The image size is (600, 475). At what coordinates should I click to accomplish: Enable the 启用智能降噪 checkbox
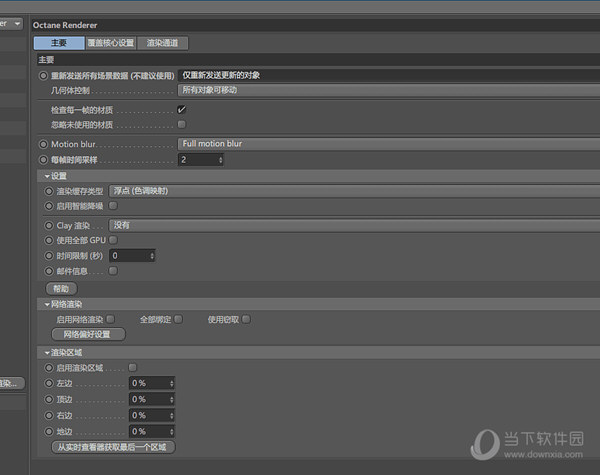coord(113,206)
